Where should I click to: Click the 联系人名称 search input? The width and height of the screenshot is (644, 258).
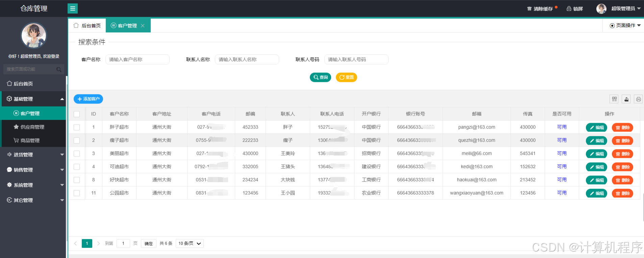(x=247, y=59)
